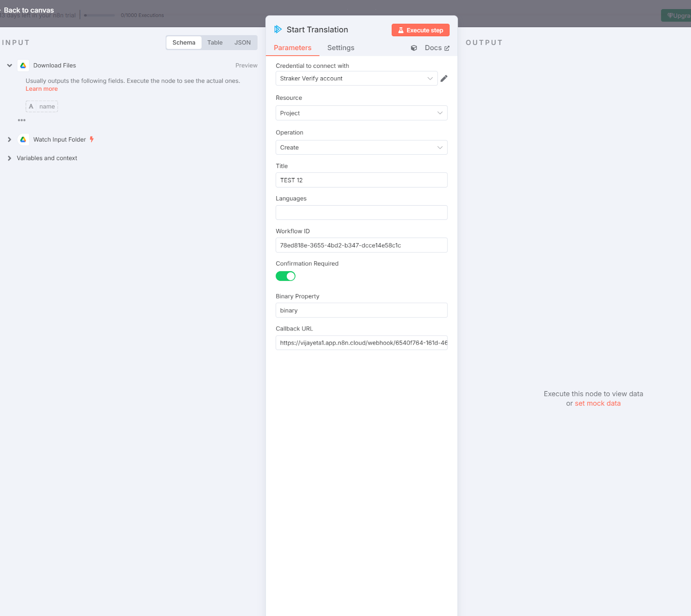691x616 pixels.
Task: Click the Google Drive icon for Download Files
Action: (23, 65)
